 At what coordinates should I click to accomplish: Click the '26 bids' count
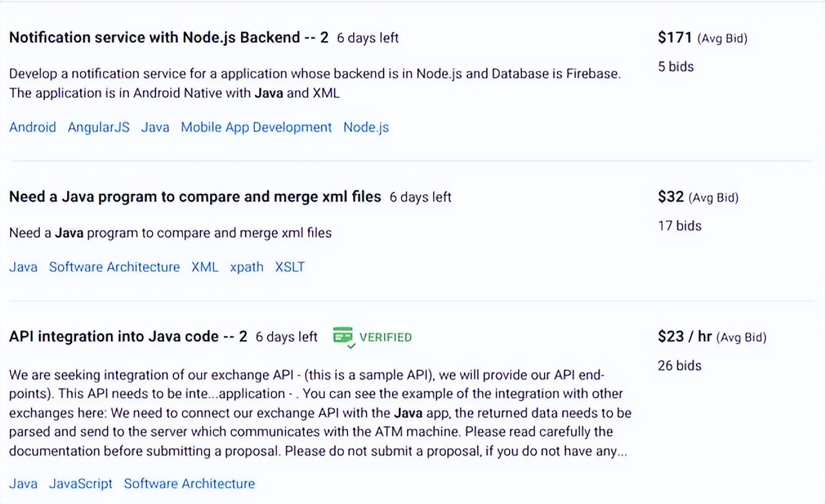point(679,365)
